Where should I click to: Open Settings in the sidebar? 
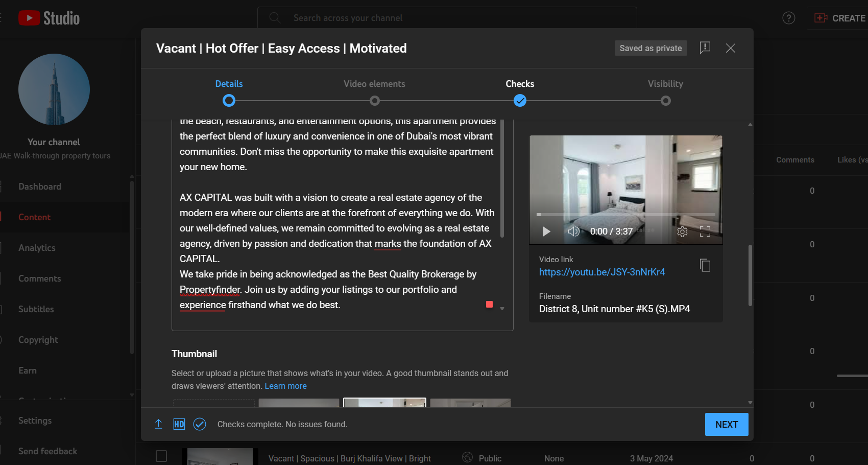pyautogui.click(x=35, y=421)
